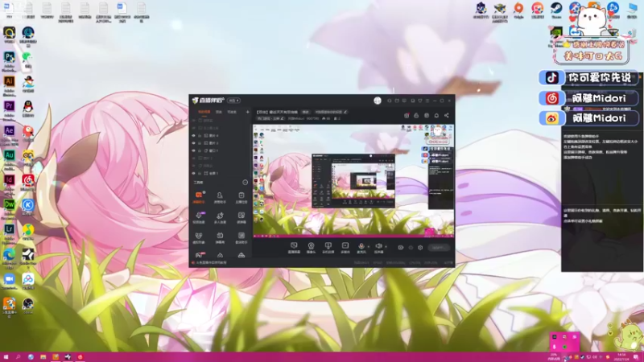Open the Windows Start menu
The height and width of the screenshot is (362, 644).
tap(6, 357)
